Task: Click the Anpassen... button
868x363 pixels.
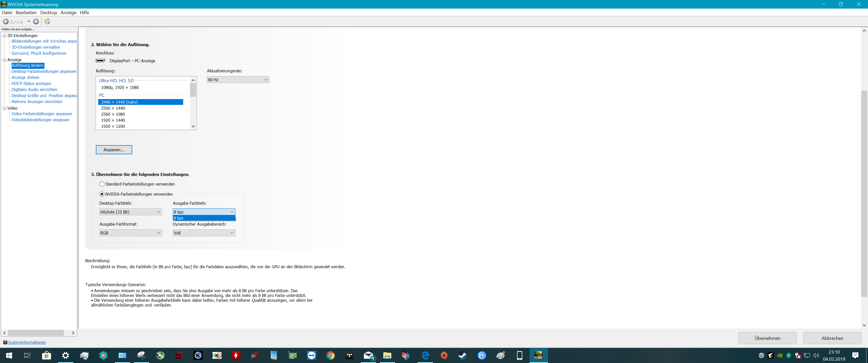Action: pos(114,150)
